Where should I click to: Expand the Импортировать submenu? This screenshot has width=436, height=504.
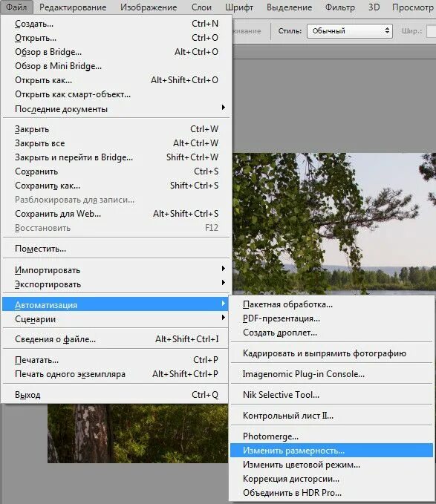pos(117,270)
